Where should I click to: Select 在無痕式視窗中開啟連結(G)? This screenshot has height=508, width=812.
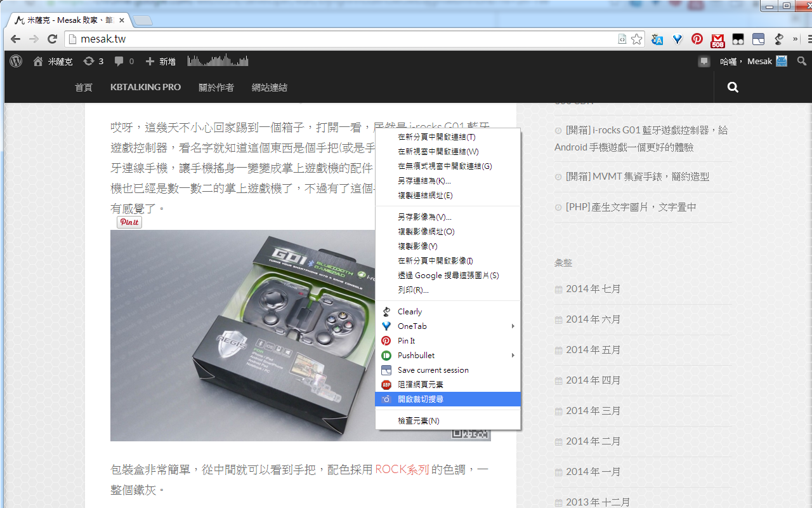click(x=448, y=166)
